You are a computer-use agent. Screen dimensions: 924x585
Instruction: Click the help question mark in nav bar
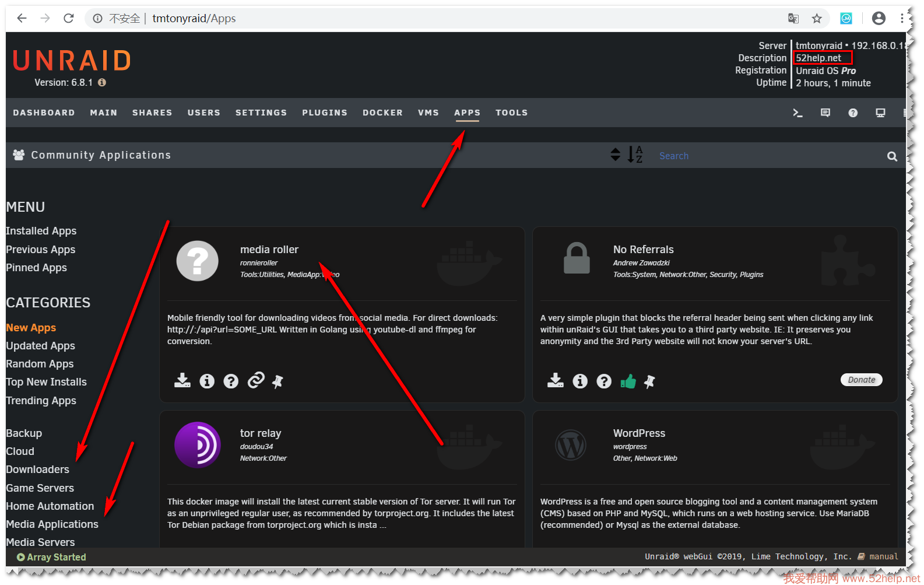pyautogui.click(x=853, y=113)
